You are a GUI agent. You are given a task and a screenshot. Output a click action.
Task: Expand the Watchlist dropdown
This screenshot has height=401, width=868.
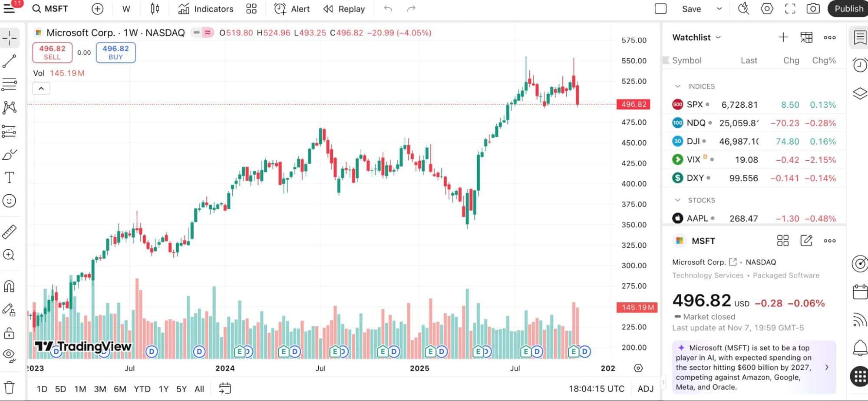719,37
